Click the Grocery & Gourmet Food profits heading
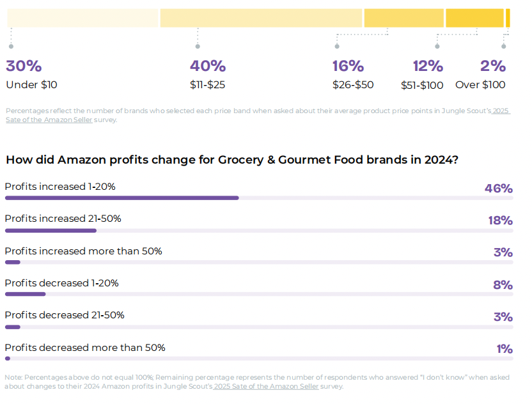532x404 pixels. tap(231, 160)
